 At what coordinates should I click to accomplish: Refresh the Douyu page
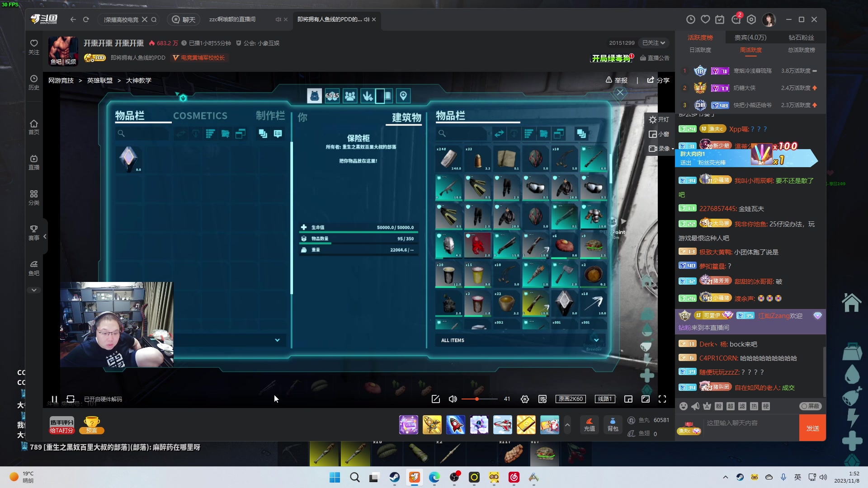[86, 19]
